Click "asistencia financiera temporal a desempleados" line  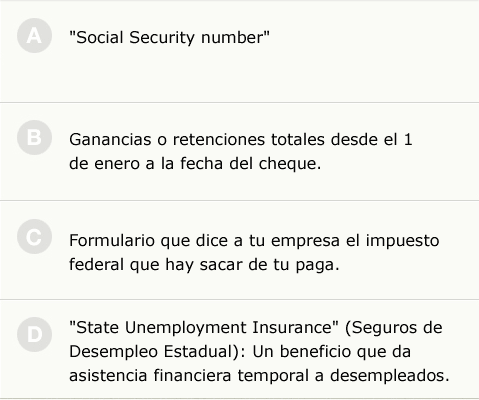pyautogui.click(x=259, y=376)
